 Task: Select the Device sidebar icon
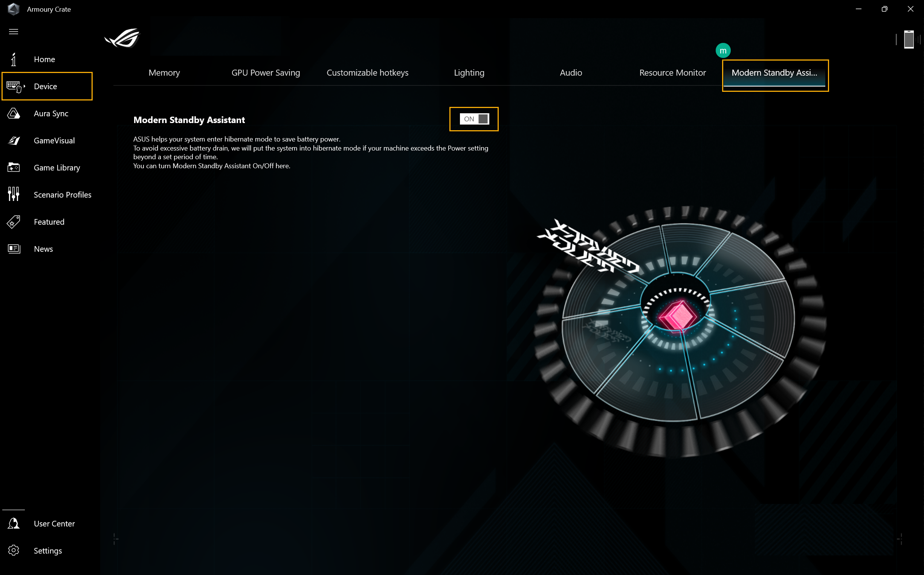[x=14, y=86]
